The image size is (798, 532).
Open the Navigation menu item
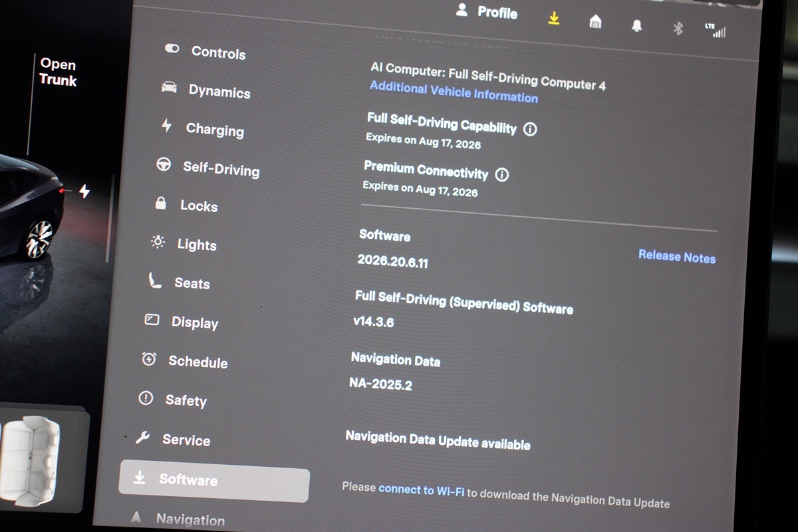190,519
